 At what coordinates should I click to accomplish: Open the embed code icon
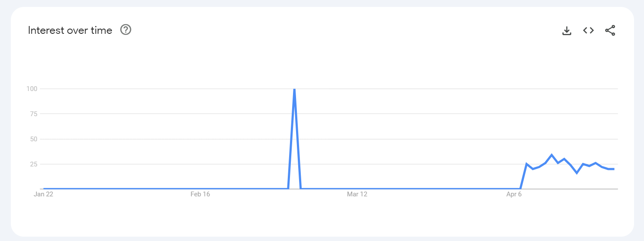pyautogui.click(x=588, y=30)
